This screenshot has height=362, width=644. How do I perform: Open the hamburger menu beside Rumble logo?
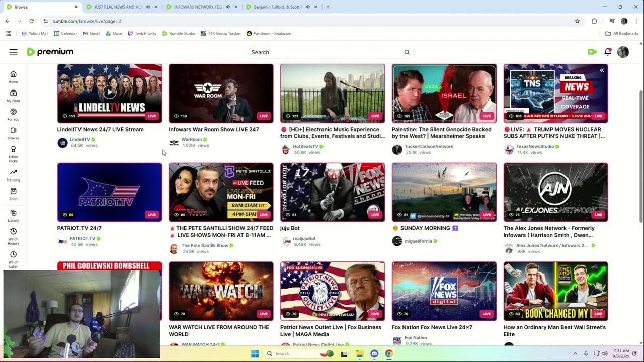click(14, 52)
